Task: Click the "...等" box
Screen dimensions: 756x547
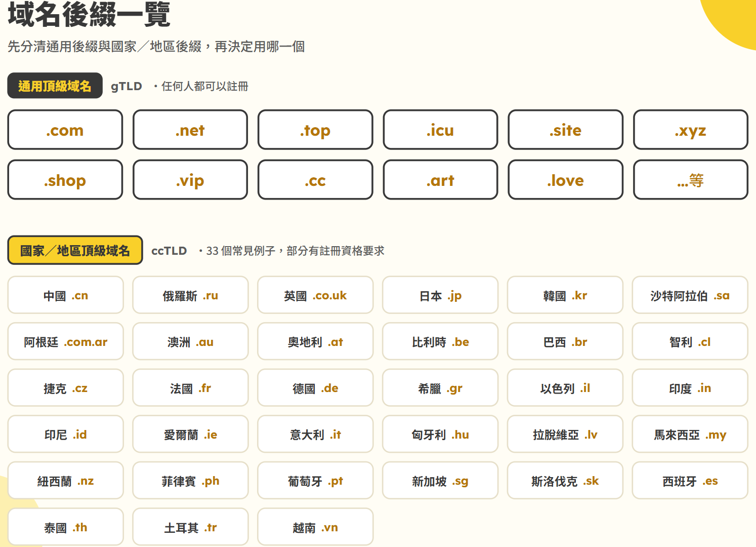Action: point(691,180)
